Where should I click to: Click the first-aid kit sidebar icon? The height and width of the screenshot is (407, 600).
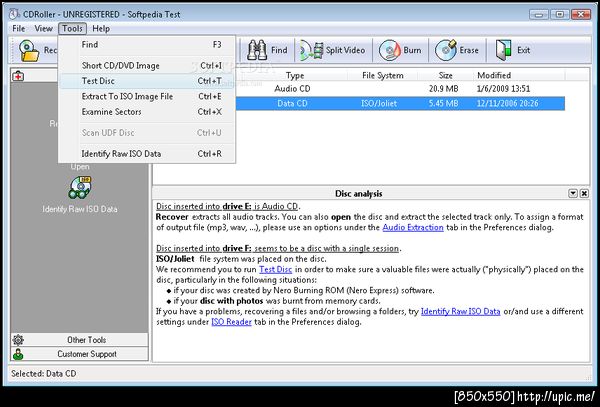point(18,76)
